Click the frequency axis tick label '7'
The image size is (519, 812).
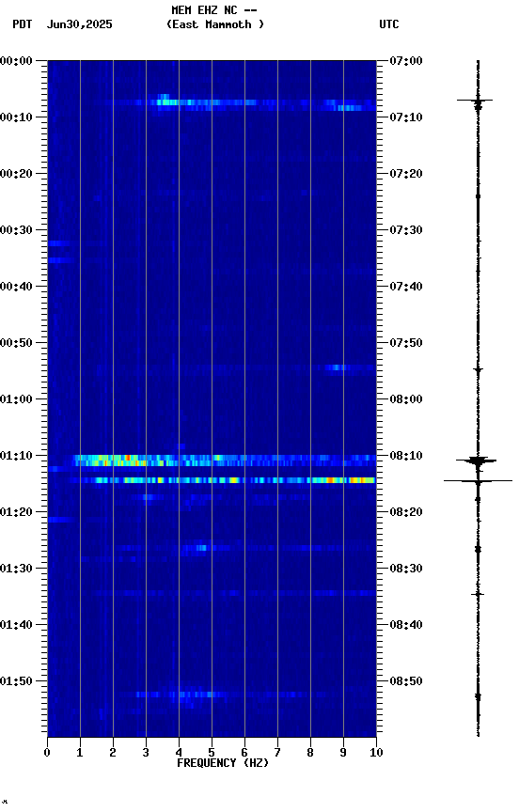pos(277,753)
